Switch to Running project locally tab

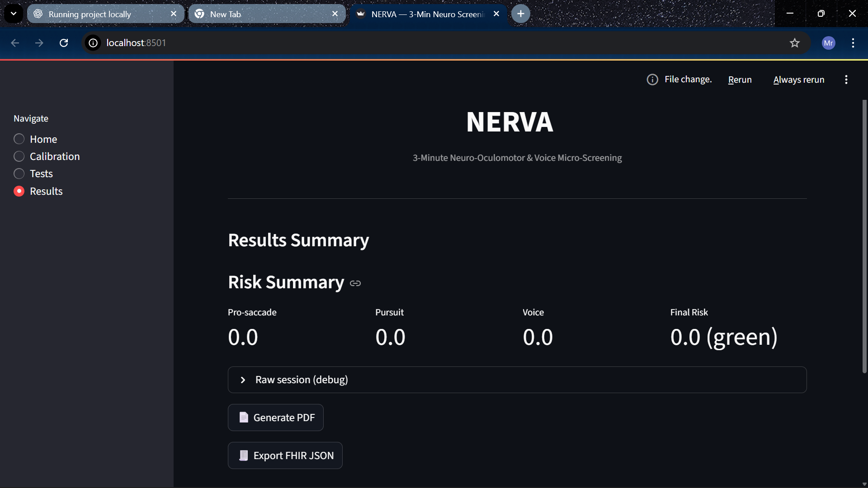[99, 14]
